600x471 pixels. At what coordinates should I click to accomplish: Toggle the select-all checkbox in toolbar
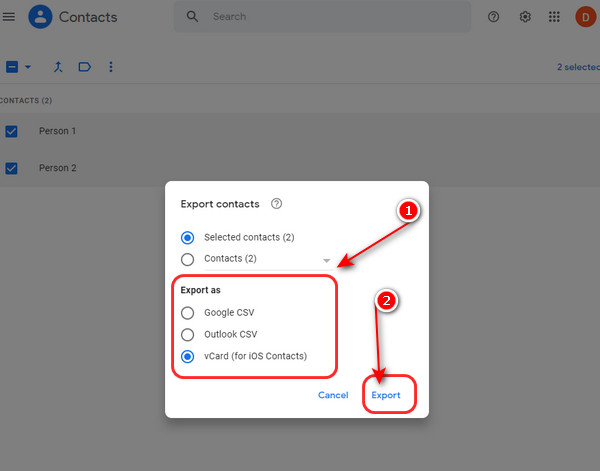click(12, 67)
